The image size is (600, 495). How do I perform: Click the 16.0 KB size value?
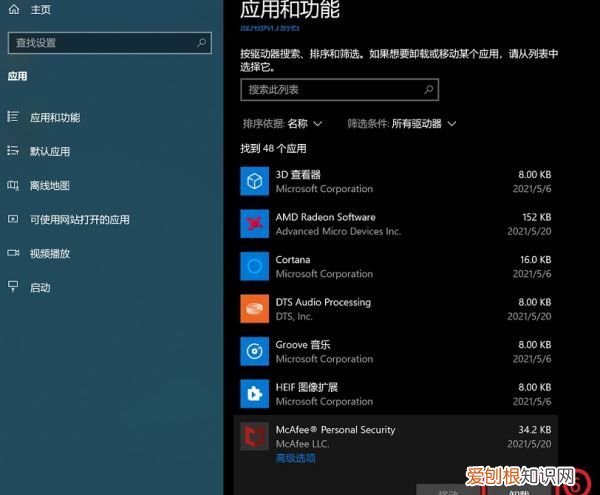(536, 259)
